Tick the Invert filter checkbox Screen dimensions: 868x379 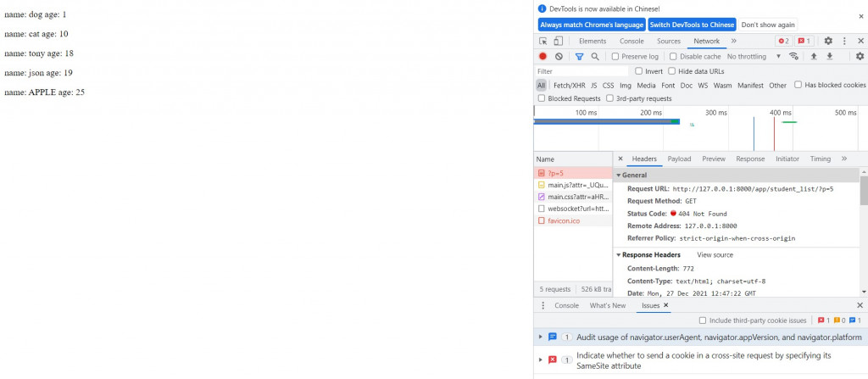[639, 71]
